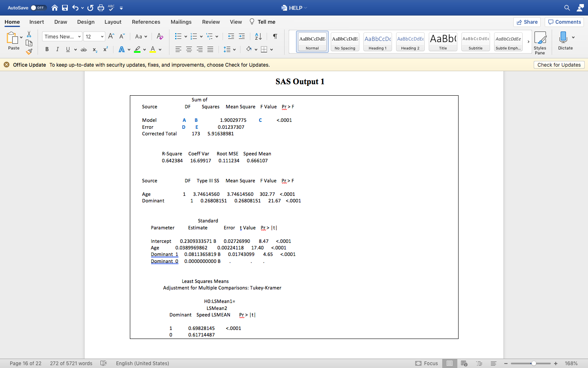
Task: Run the spelling and grammar check icon
Action: pyautogui.click(x=111, y=8)
